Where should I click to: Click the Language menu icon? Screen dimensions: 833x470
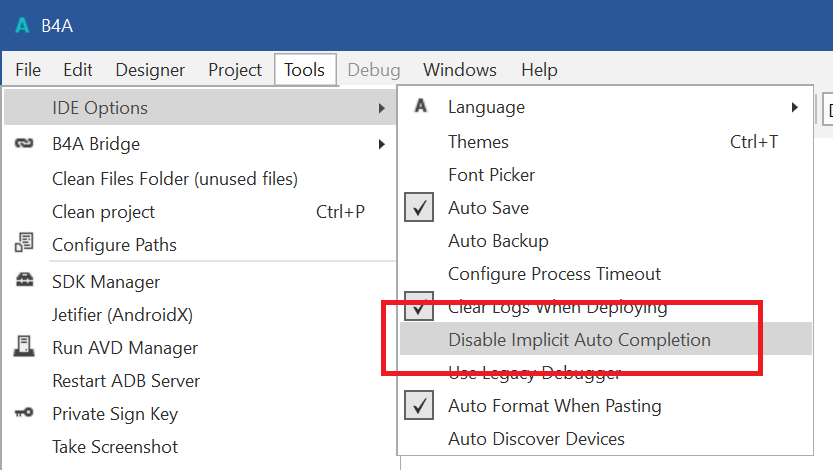pyautogui.click(x=421, y=106)
